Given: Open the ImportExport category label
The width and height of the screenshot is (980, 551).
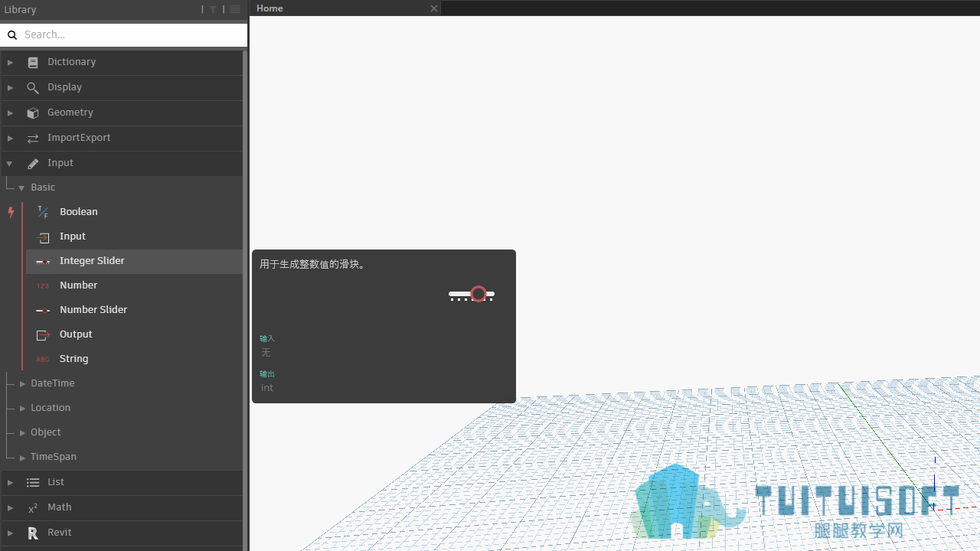Looking at the screenshot, I should (79, 138).
